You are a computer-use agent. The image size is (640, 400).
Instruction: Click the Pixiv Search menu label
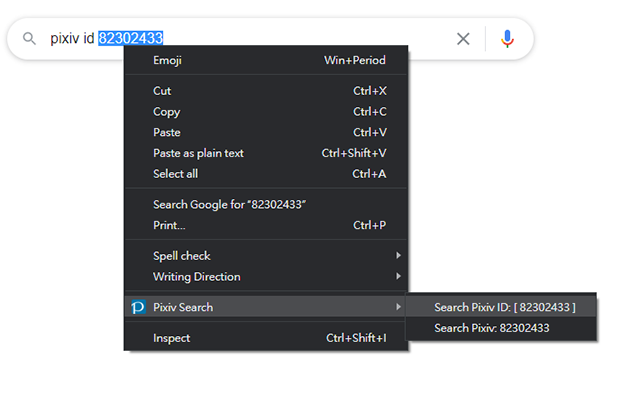(183, 307)
